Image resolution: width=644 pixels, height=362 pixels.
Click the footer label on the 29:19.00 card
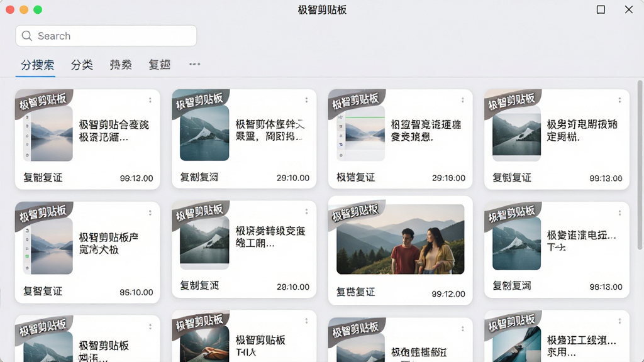pos(356,177)
